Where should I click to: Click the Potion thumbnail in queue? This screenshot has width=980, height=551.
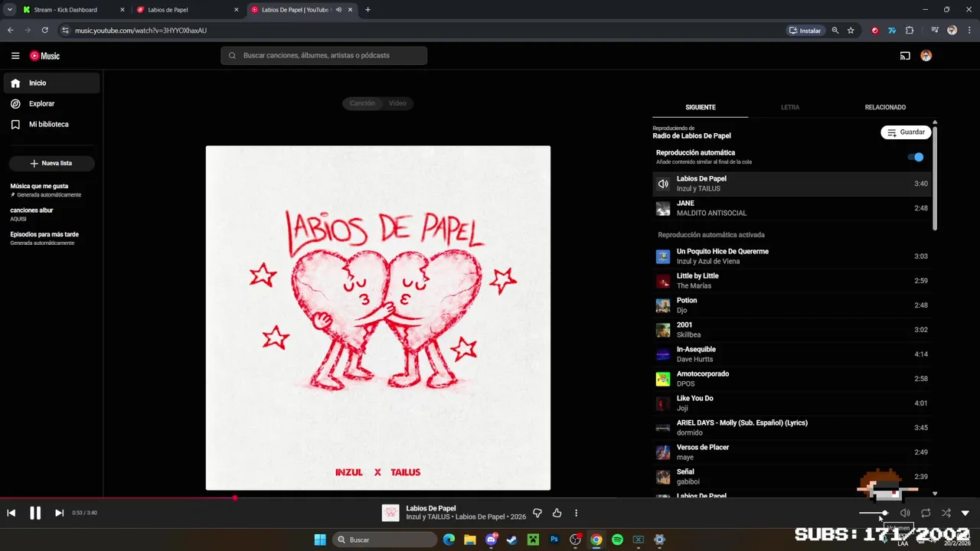pos(663,305)
